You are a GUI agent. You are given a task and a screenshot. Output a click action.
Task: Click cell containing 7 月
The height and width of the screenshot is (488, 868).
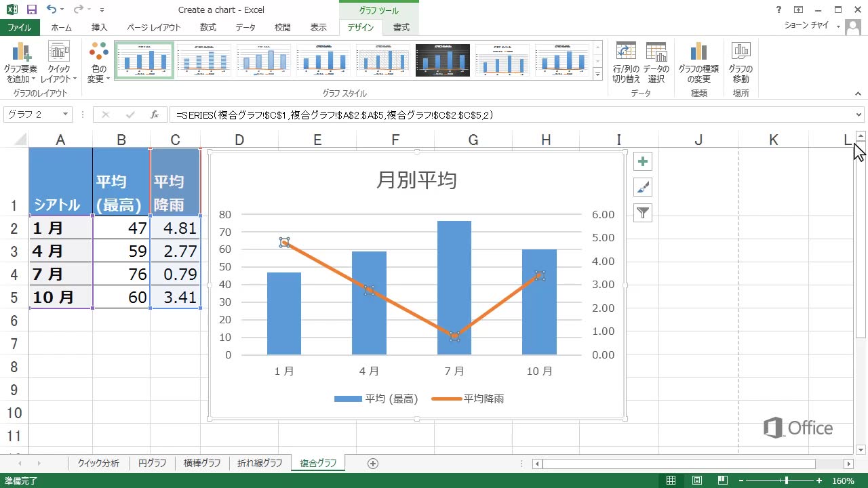click(x=61, y=274)
